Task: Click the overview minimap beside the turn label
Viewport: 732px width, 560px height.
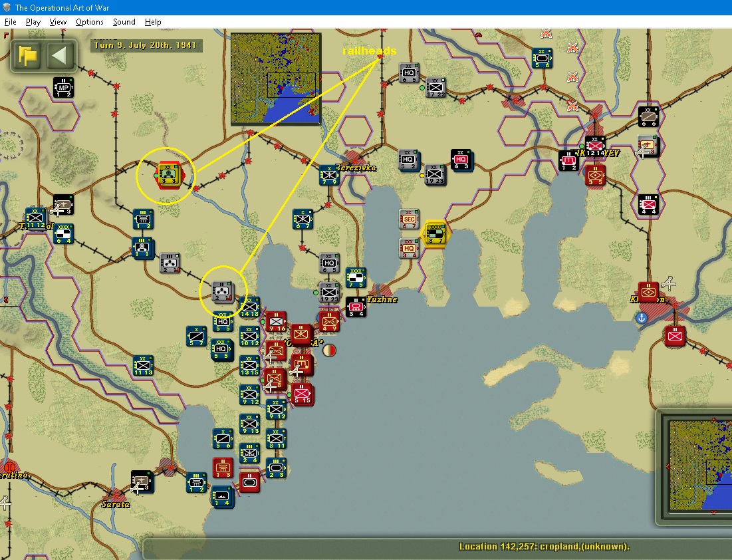Action: [x=276, y=78]
